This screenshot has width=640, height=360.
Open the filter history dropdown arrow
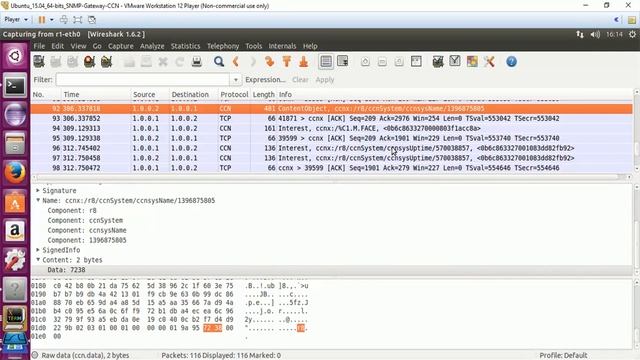[x=236, y=80]
